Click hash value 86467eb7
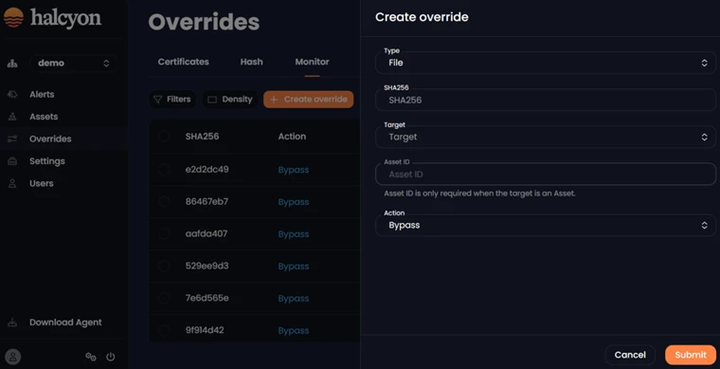 coord(207,201)
